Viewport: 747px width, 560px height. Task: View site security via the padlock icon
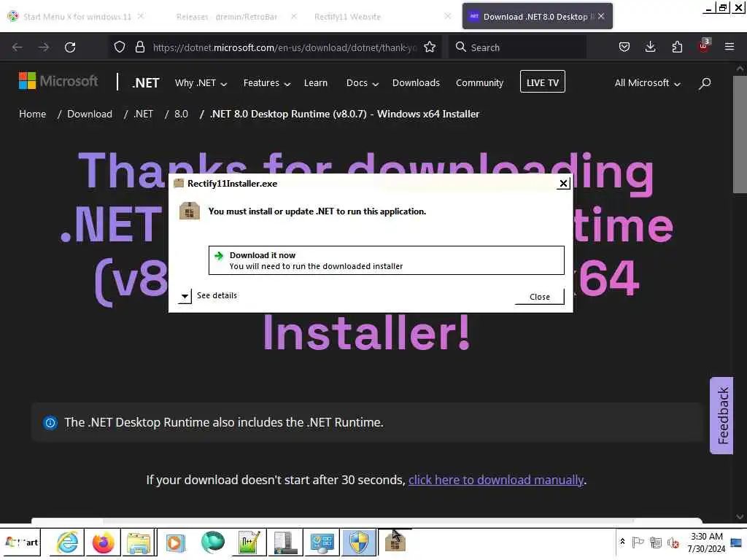coord(139,47)
